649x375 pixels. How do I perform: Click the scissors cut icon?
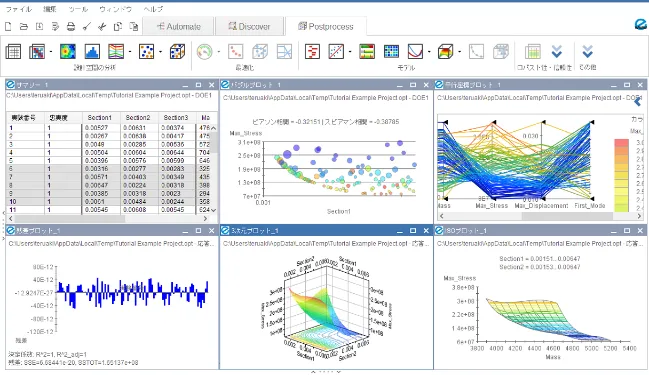click(102, 26)
